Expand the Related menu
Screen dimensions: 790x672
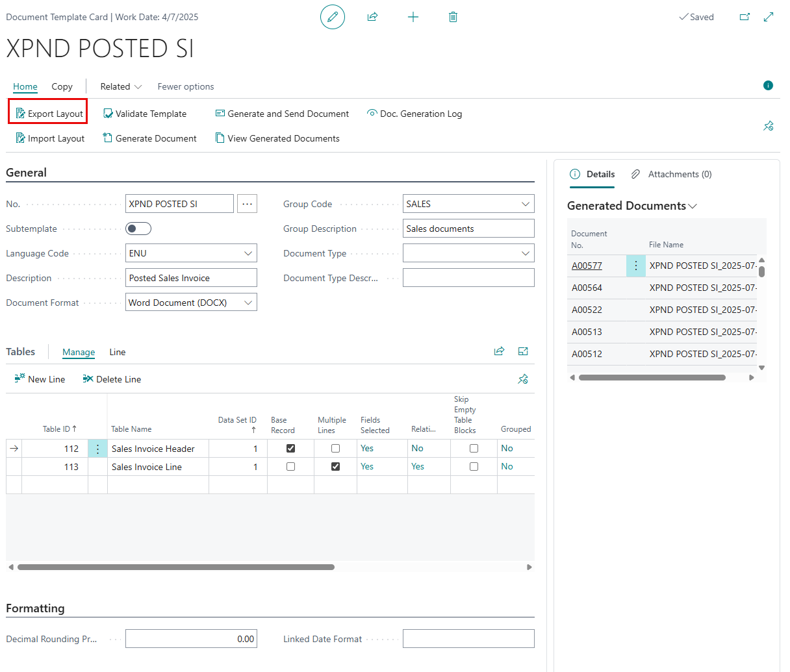pos(121,86)
